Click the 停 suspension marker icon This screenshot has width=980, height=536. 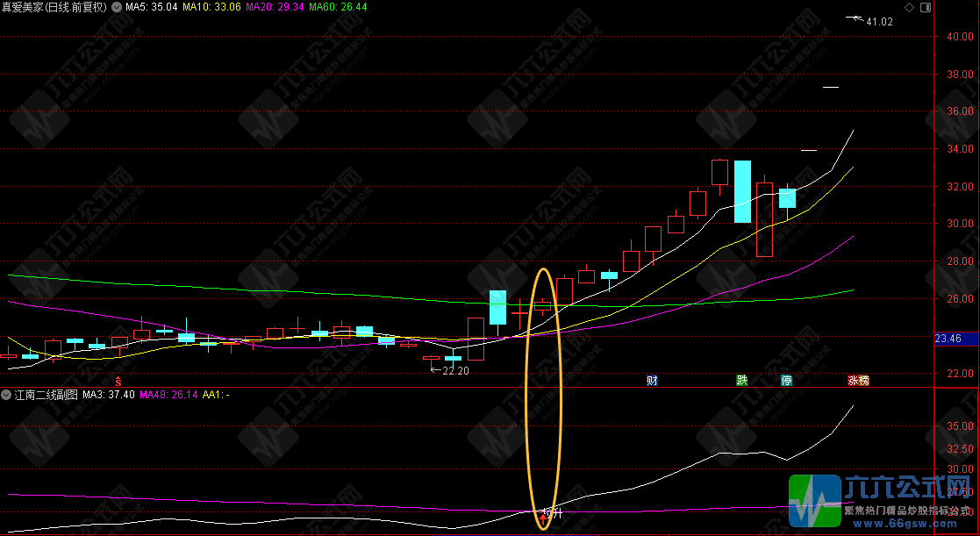coord(786,381)
